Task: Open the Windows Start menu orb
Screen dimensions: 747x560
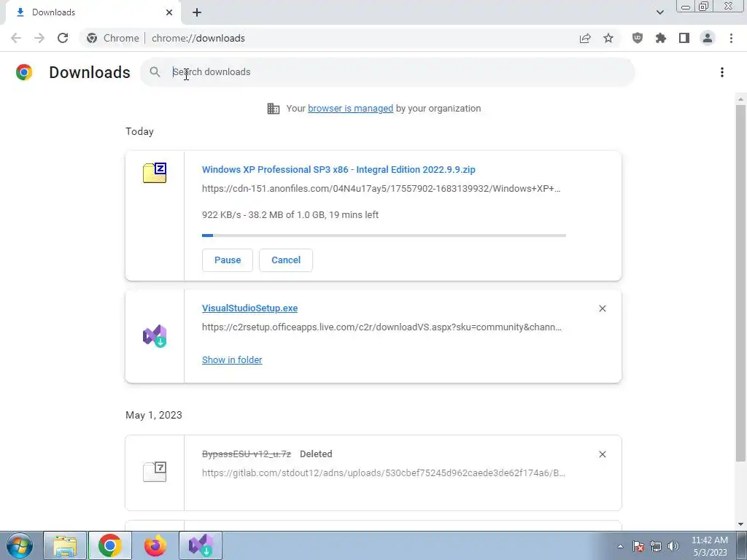Action: click(x=19, y=545)
